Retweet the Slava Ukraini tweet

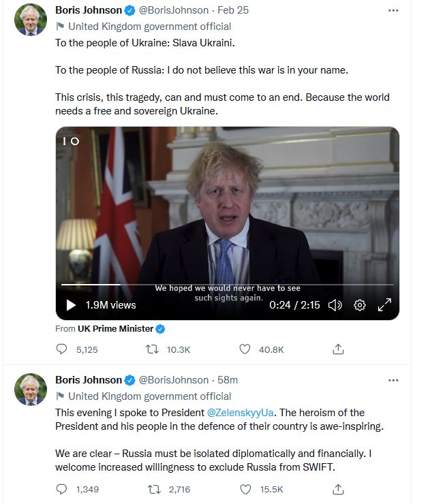point(153,349)
